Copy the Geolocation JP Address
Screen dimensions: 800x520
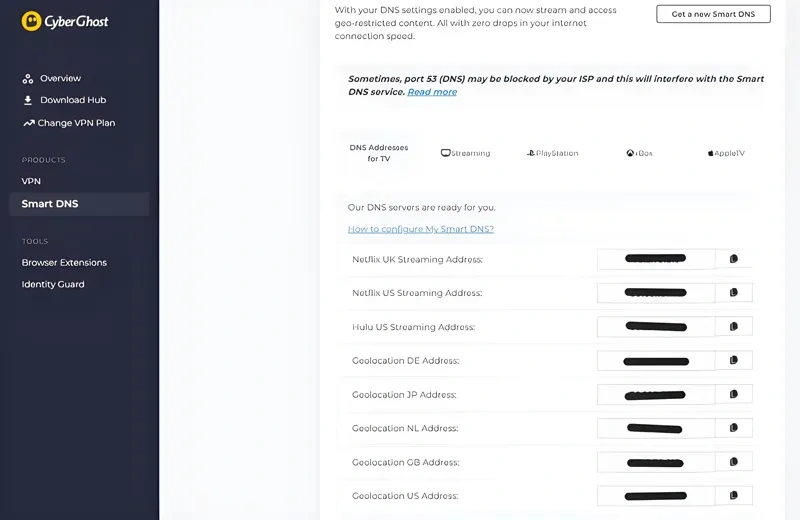point(734,394)
